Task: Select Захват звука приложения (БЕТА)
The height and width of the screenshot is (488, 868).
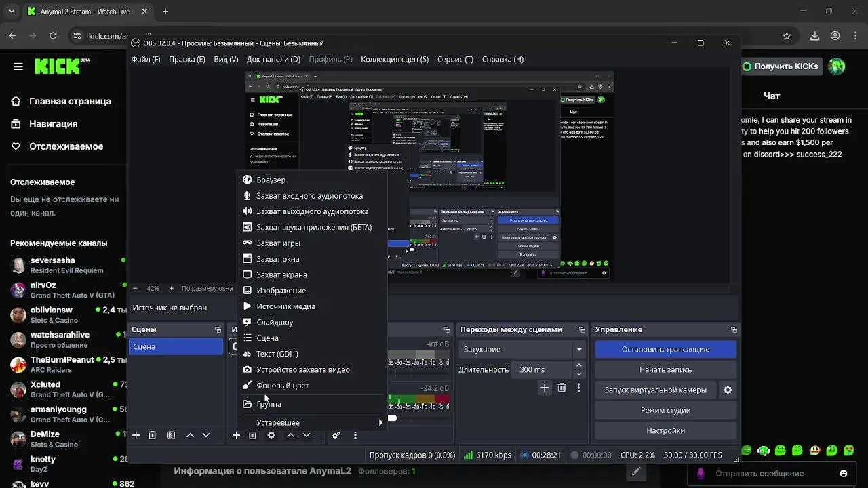Action: coord(313,227)
